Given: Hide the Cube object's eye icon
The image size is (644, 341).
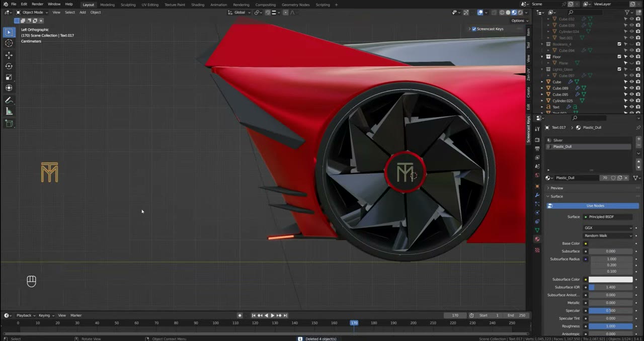Looking at the screenshot, I should [x=632, y=81].
